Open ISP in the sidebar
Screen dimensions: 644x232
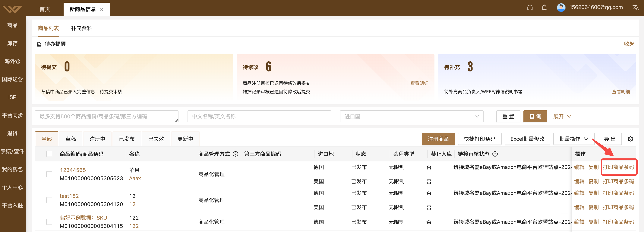pyautogui.click(x=12, y=97)
